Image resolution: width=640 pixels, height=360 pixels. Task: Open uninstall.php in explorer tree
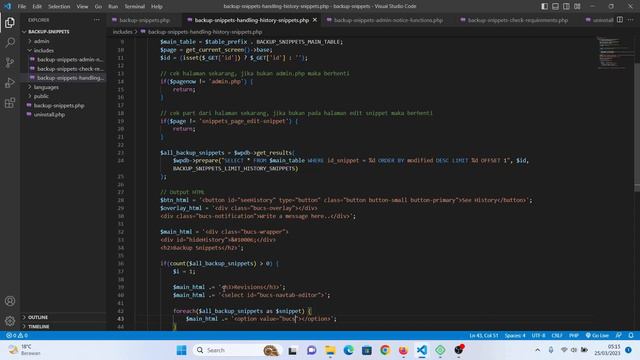[63, 114]
